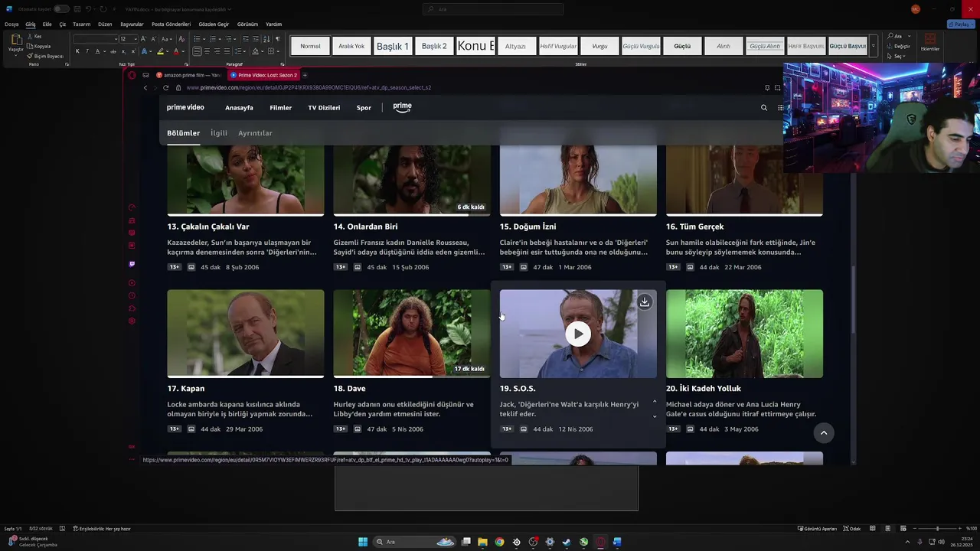This screenshot has height=551, width=980.
Task: Open a new browser tab
Action: 305,75
